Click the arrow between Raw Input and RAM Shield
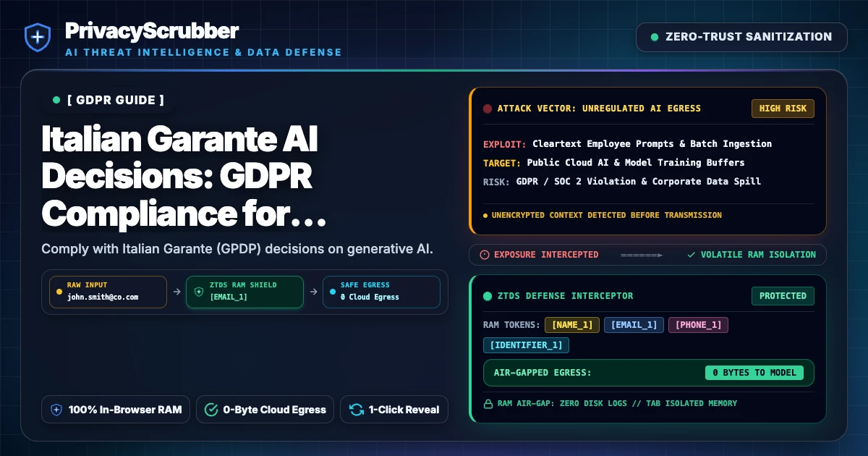This screenshot has width=868, height=456. click(176, 292)
